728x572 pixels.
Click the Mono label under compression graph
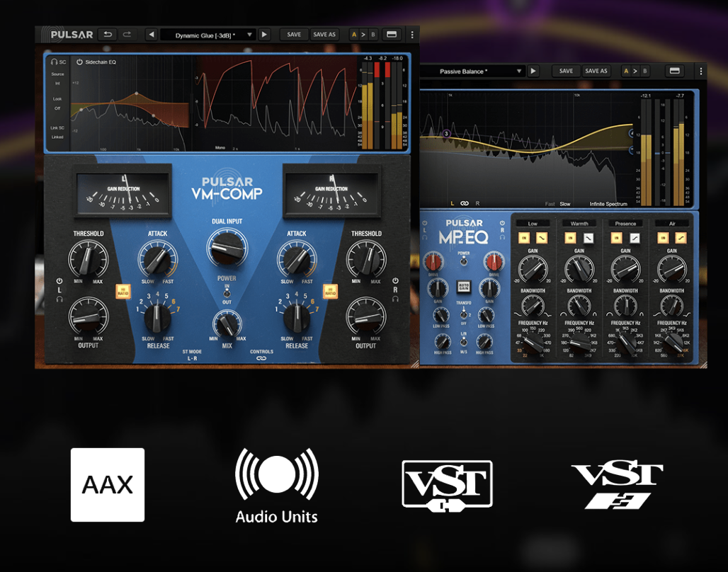coord(220,148)
